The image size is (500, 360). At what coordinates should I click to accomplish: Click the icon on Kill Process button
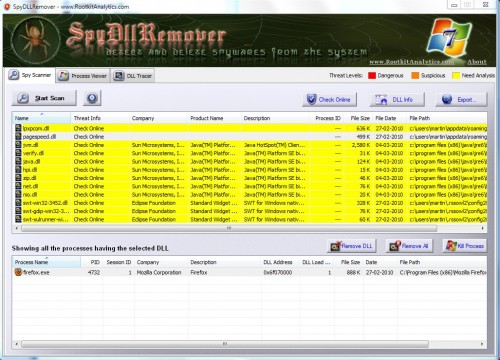pos(451,246)
